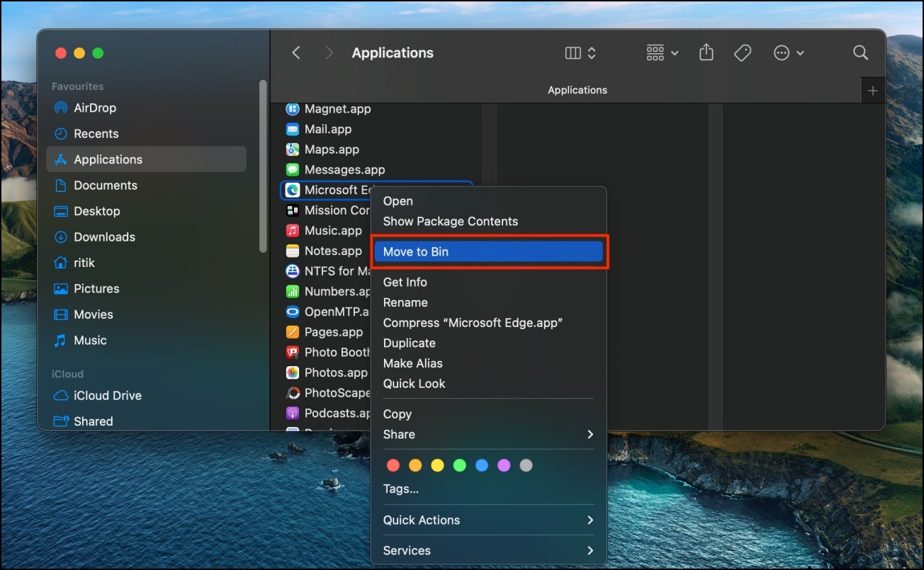Select Photo Booth in the file list
This screenshot has width=924, height=570.
[x=326, y=352]
